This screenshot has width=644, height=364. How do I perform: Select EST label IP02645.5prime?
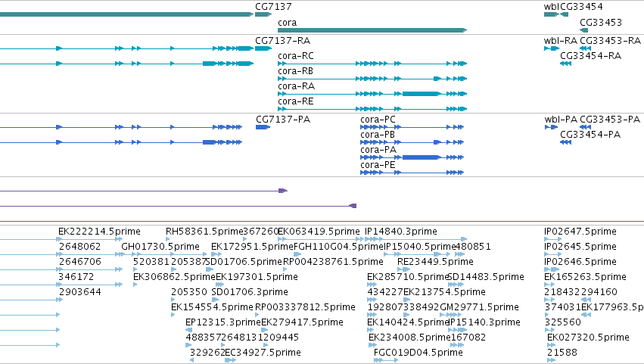[580, 247]
